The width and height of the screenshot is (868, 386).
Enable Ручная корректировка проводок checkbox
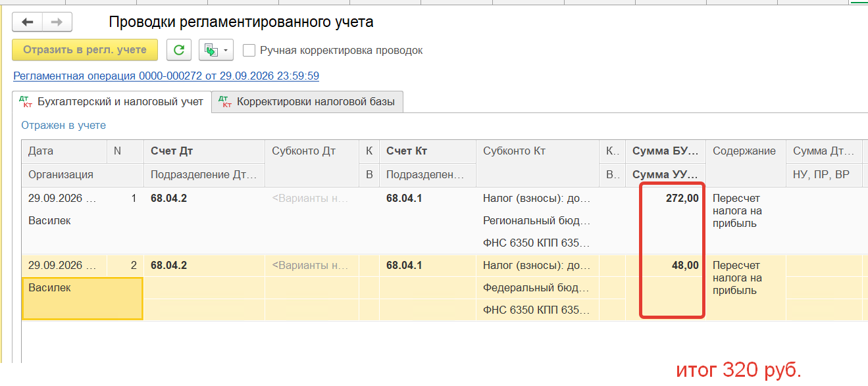(249, 50)
